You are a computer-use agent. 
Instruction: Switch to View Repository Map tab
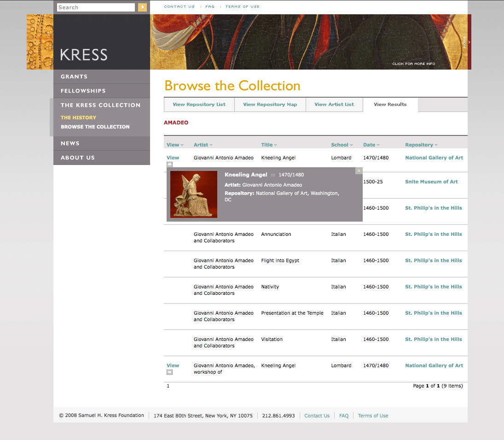270,105
